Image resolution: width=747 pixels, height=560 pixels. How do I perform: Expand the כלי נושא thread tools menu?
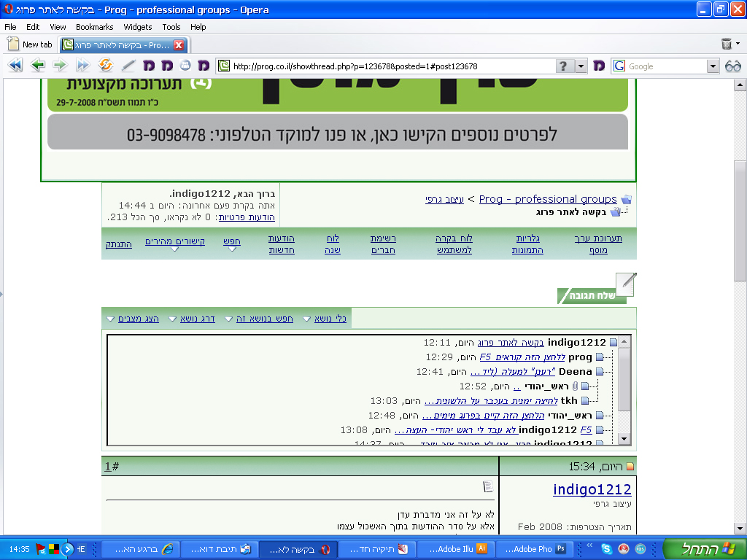pos(325,319)
